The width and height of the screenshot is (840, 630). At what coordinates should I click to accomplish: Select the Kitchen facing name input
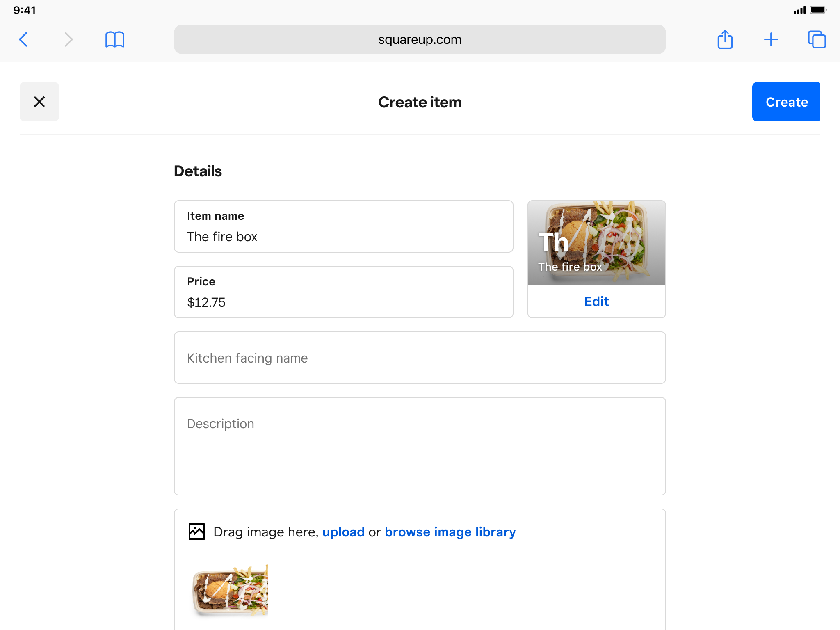pos(420,358)
